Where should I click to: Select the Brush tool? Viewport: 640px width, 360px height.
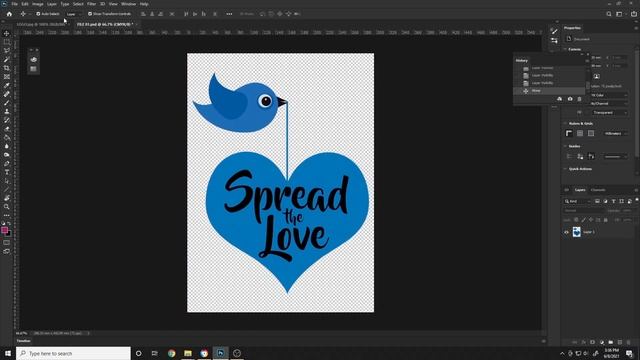coord(7,102)
